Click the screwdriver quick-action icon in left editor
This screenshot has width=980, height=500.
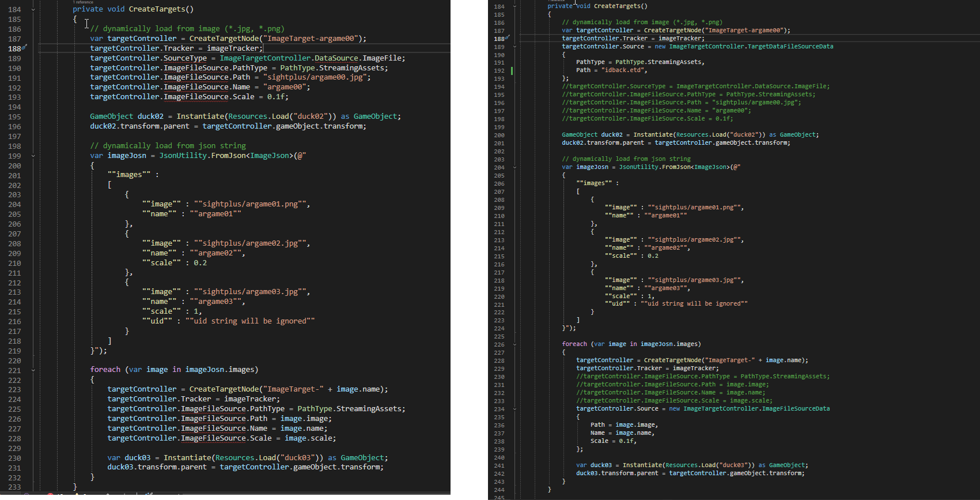(25, 48)
